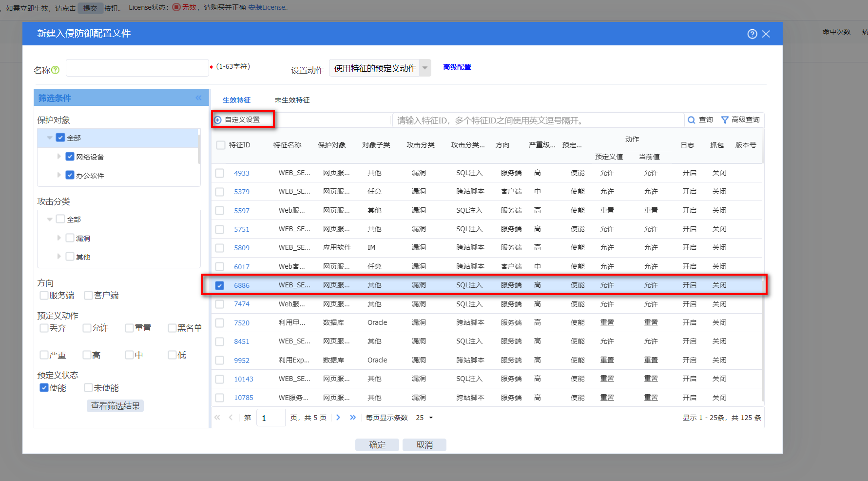Click the help question mark icon in dialog header
The width and height of the screenshot is (868, 481).
(752, 34)
